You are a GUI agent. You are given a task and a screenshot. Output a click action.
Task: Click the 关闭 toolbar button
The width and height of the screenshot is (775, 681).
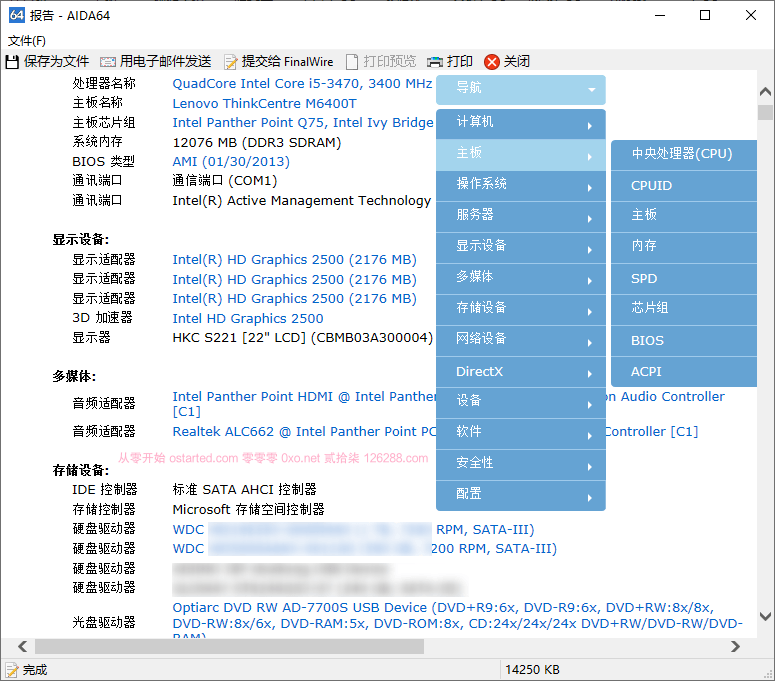(507, 62)
